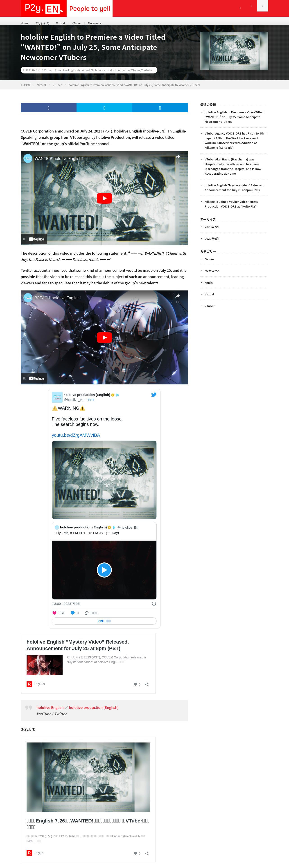Click the tweet timestamp 2023 date
This screenshot has height=868, width=289.
[x=66, y=603]
